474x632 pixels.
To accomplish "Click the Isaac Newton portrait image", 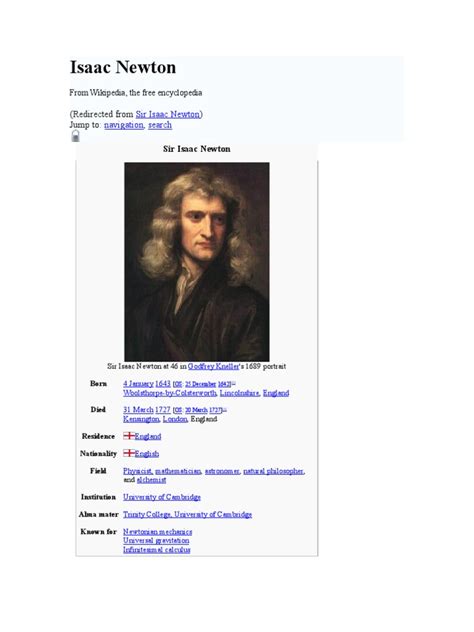I will [x=197, y=262].
